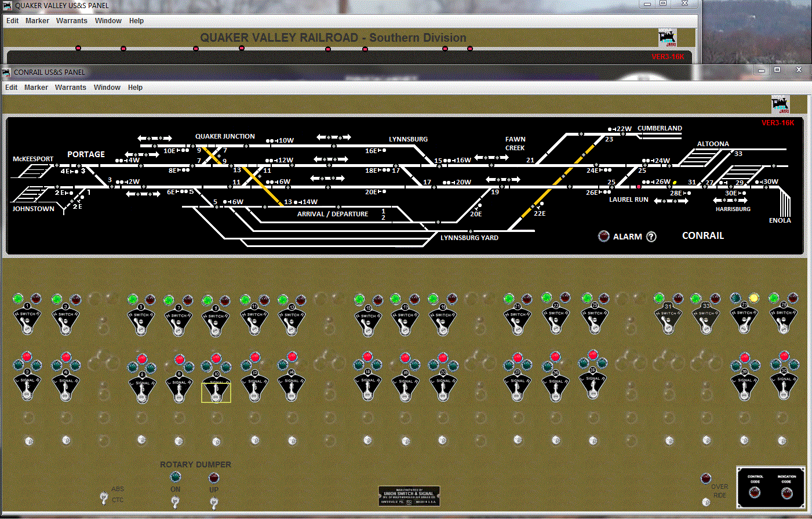This screenshot has width=812, height=519.
Task: Click the Signal 10 lever
Action: [x=216, y=393]
